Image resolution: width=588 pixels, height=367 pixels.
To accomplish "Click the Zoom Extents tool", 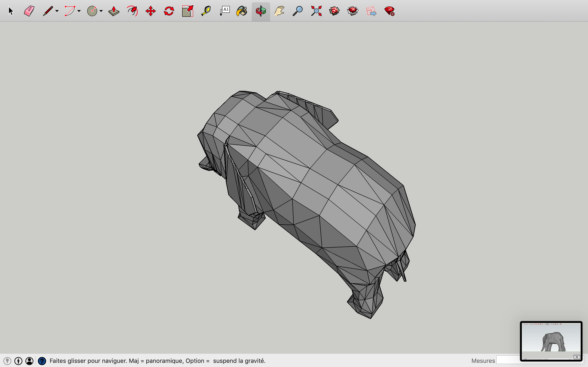I will pos(316,11).
